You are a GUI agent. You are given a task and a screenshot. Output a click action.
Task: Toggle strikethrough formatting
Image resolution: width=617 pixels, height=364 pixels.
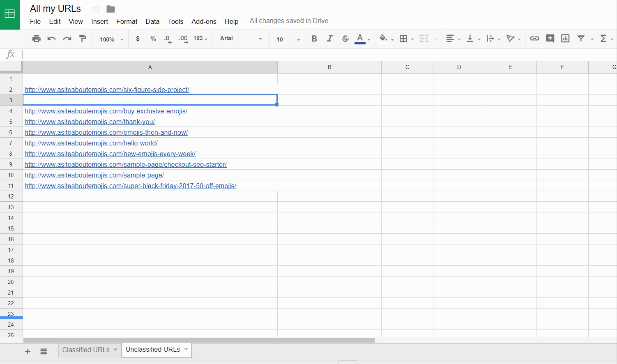click(x=345, y=39)
